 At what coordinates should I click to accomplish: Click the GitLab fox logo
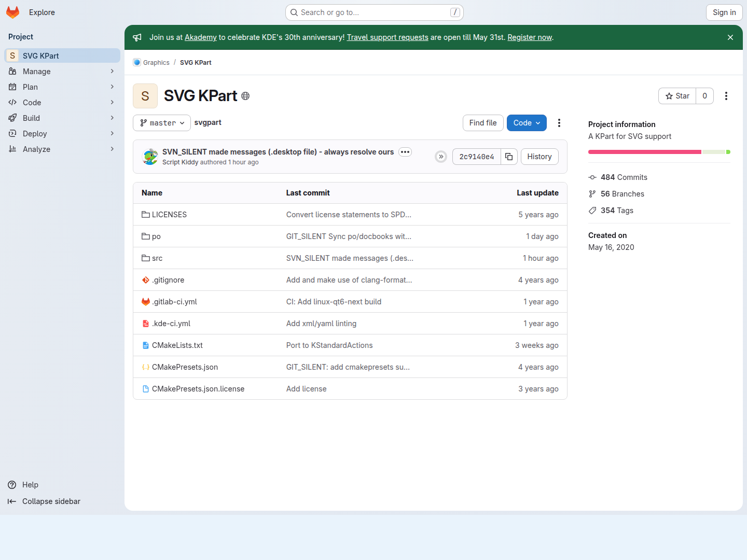pyautogui.click(x=13, y=12)
